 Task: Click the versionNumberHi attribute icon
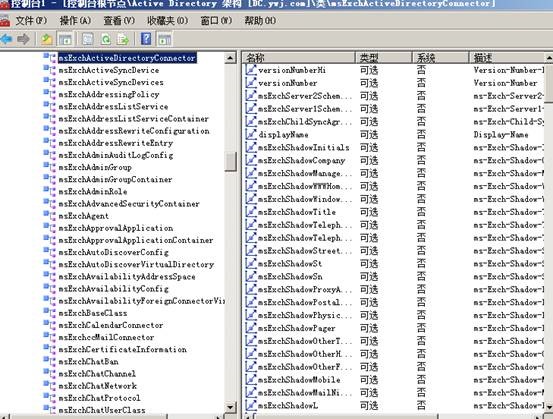pyautogui.click(x=251, y=70)
